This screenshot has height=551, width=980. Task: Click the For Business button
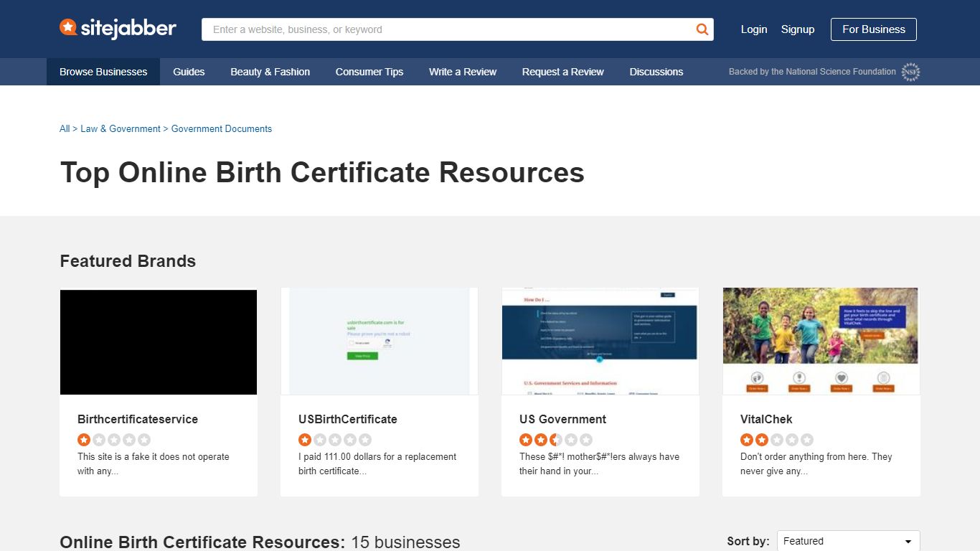coord(874,29)
